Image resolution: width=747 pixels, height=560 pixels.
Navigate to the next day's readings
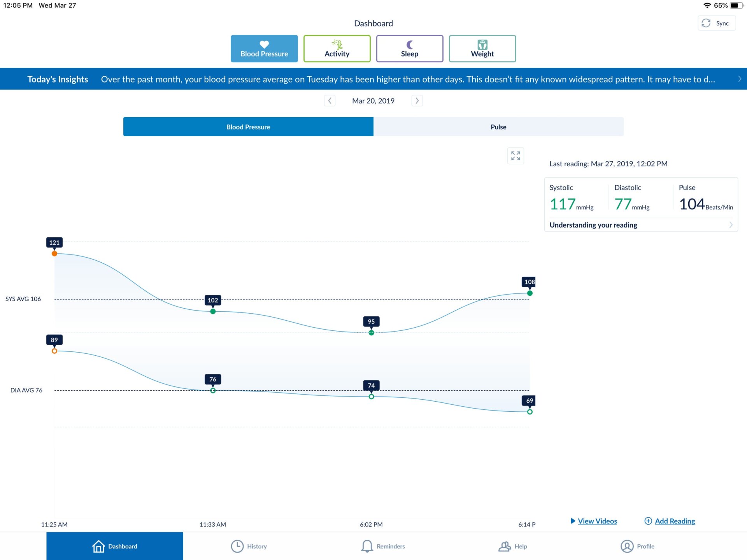coord(417,100)
